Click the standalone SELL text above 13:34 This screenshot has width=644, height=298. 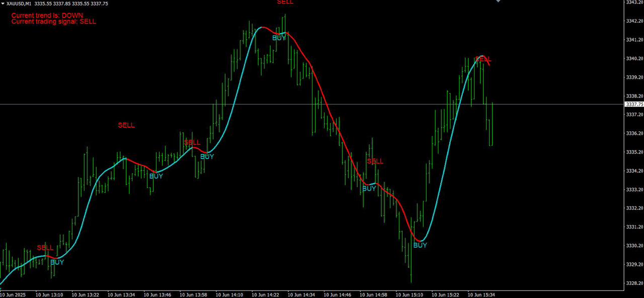pyautogui.click(x=126, y=125)
